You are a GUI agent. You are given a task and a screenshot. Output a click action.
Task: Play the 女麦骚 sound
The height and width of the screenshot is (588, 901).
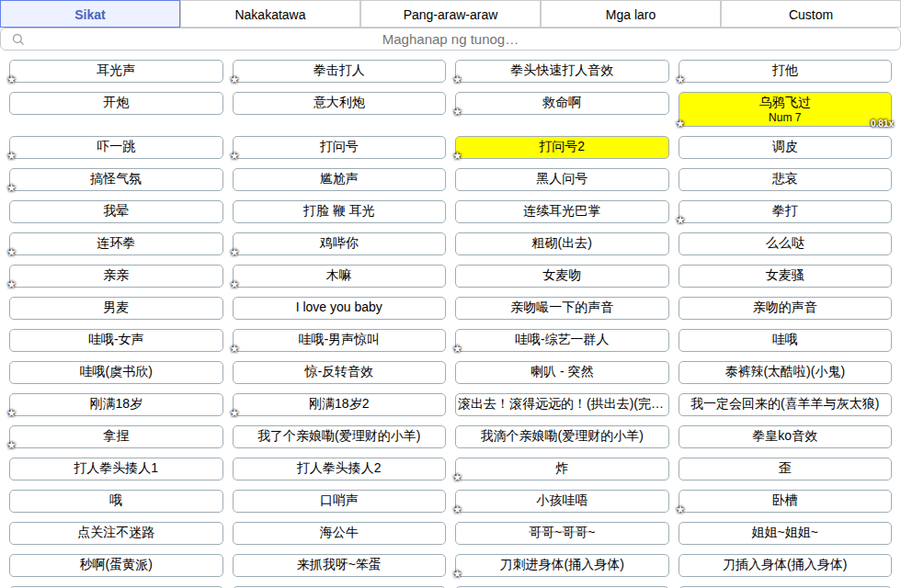(x=785, y=276)
